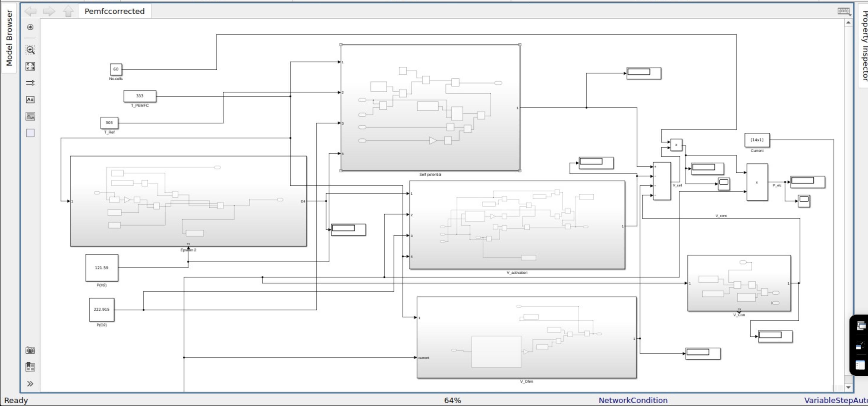Click the V_conc signal label

[721, 216]
